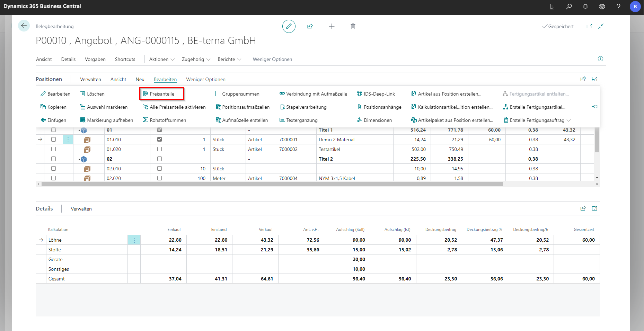
Task: Click Gruppensummen
Action: click(x=237, y=94)
